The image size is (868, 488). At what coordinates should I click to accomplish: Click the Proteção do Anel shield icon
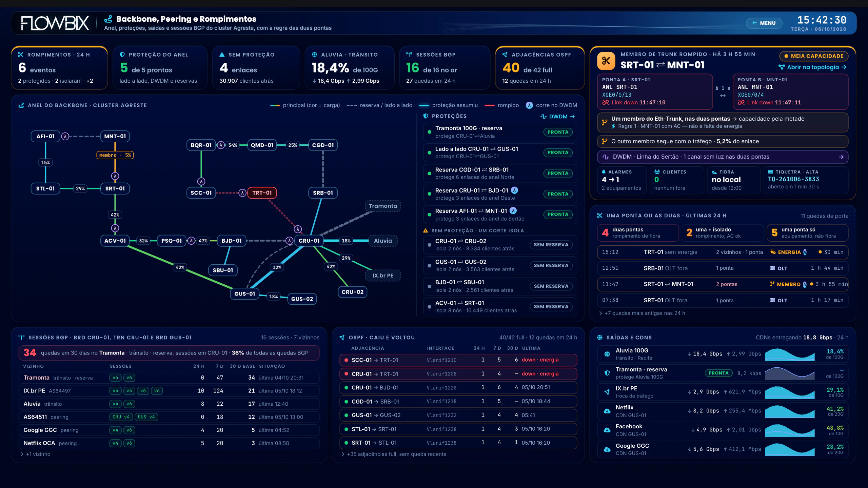tap(122, 55)
